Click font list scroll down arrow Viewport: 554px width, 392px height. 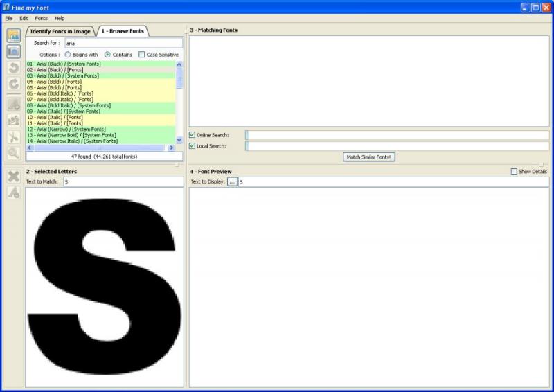(179, 140)
